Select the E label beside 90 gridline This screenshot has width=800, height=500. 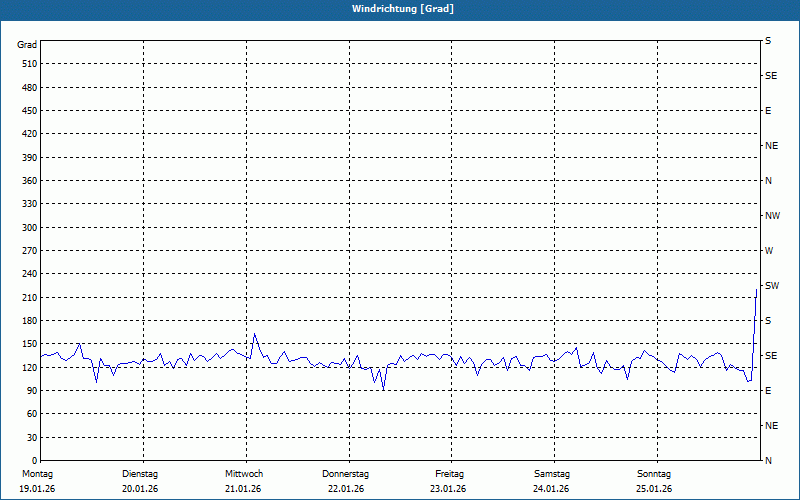pos(768,391)
